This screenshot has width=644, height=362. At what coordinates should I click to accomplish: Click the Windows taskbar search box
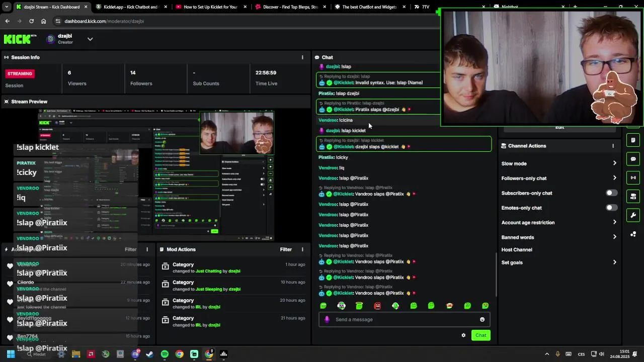39,354
